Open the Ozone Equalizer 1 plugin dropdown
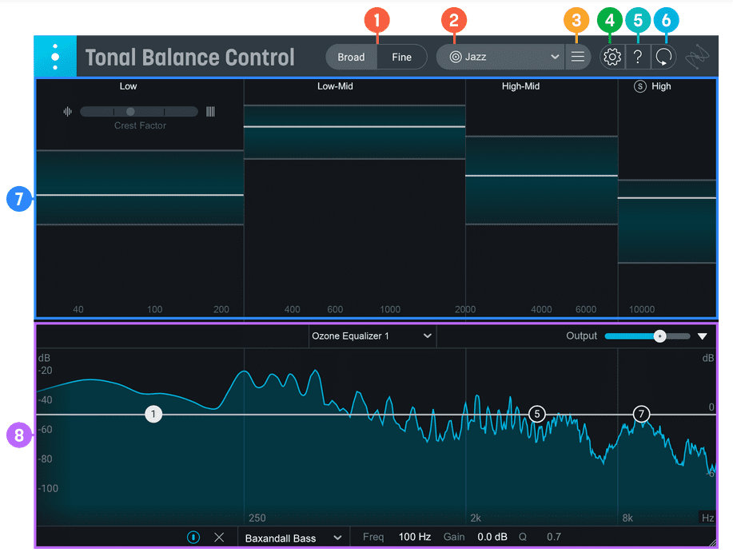The image size is (733, 560). (372, 336)
